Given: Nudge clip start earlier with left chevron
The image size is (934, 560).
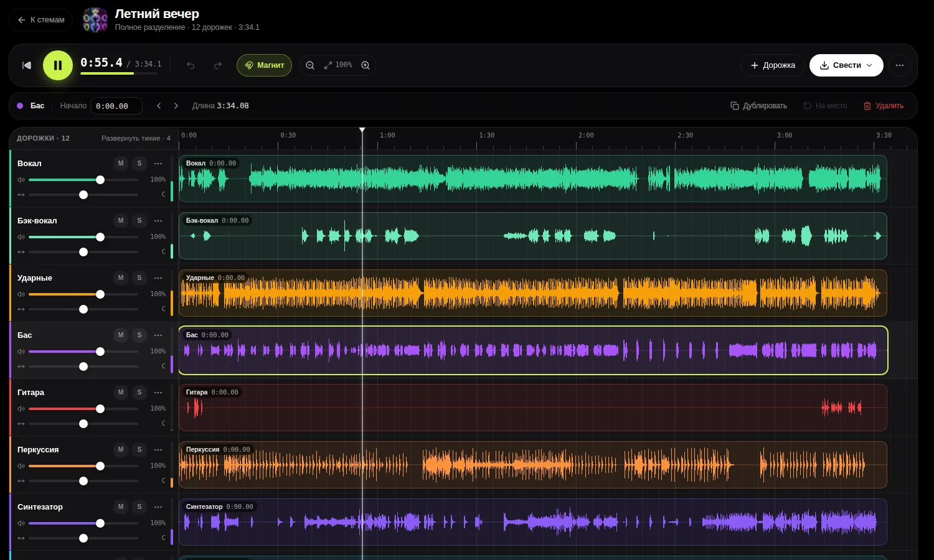Looking at the screenshot, I should [159, 106].
